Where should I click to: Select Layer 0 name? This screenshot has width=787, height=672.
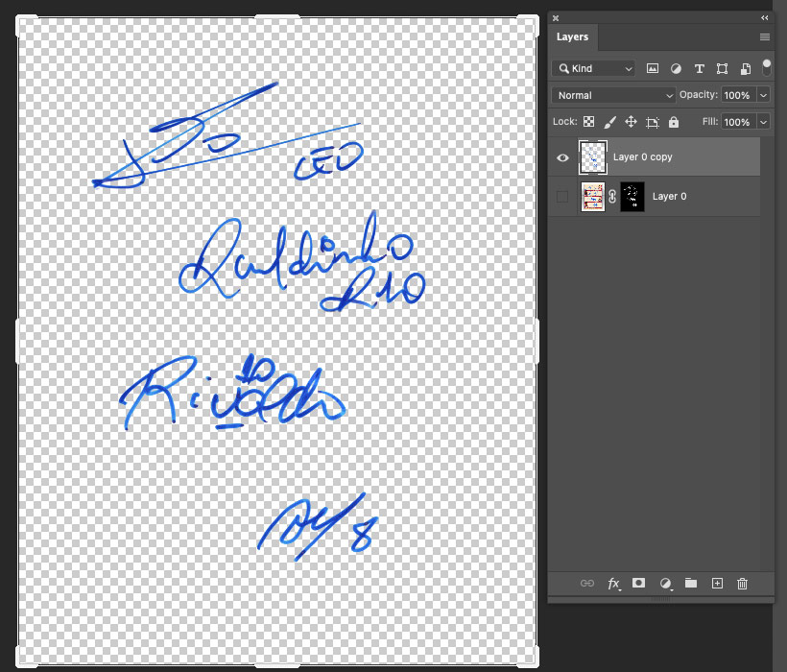[669, 196]
